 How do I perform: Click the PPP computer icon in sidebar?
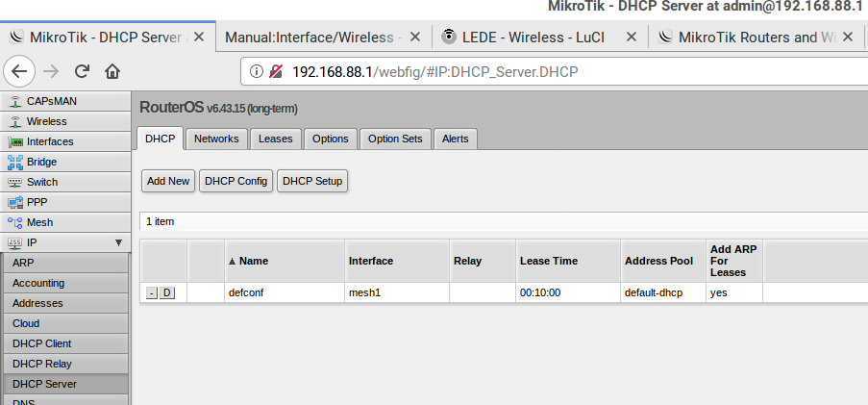[15, 202]
